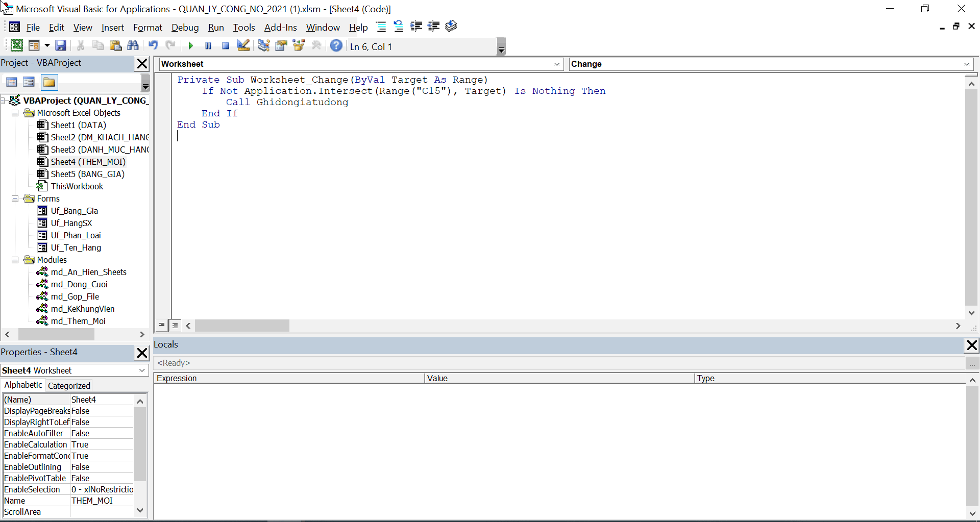This screenshot has height=522, width=980.
Task: Click the Copy toolbar icon
Action: (x=98, y=46)
